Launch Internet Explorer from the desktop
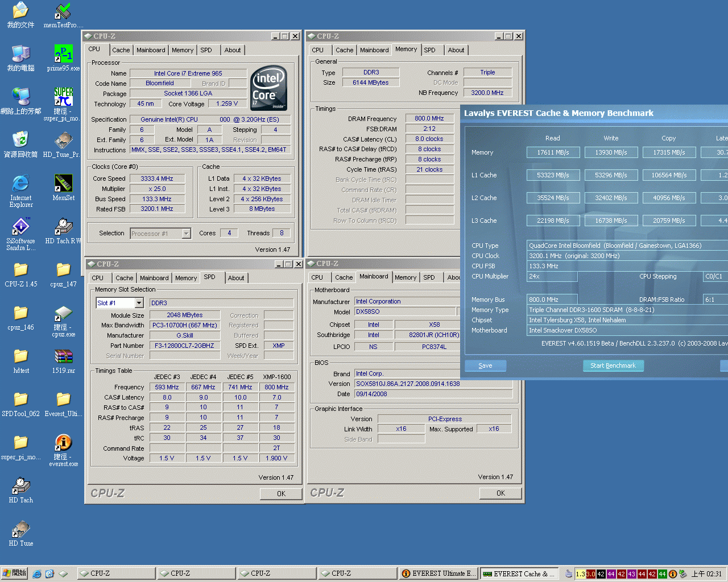The image size is (728, 582). [x=20, y=191]
